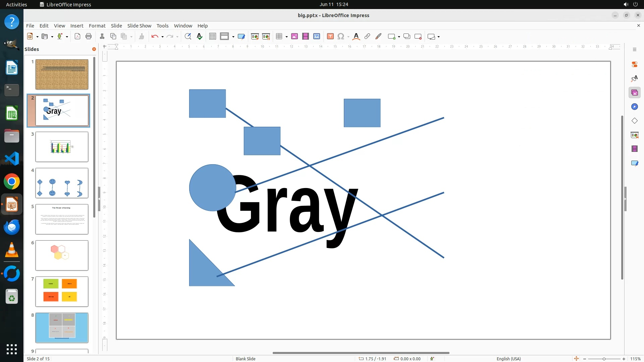Click the Print toolbar icon
This screenshot has height=362, width=644.
pos(89,37)
